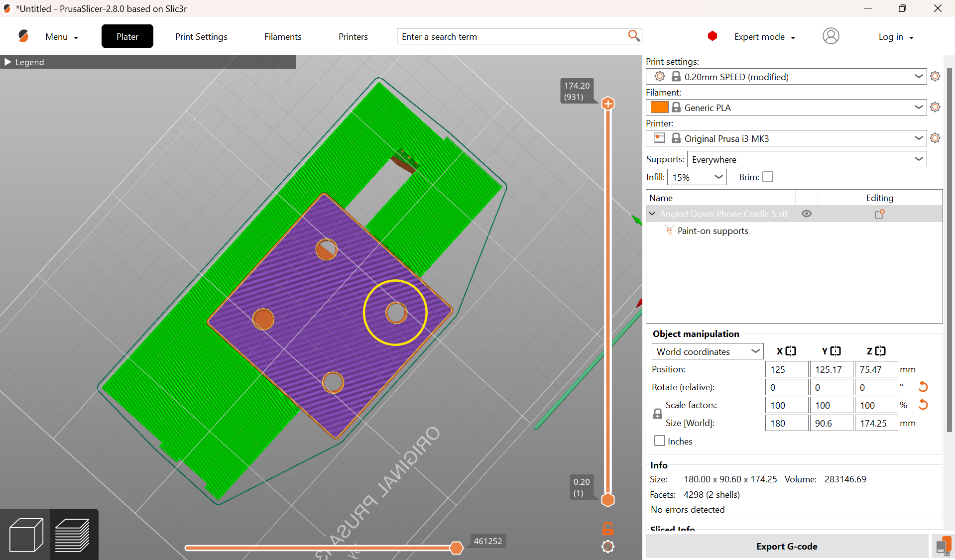Screen dimensions: 955x560
Task: Click the right panel vertical scrollbar
Action: click(949, 249)
